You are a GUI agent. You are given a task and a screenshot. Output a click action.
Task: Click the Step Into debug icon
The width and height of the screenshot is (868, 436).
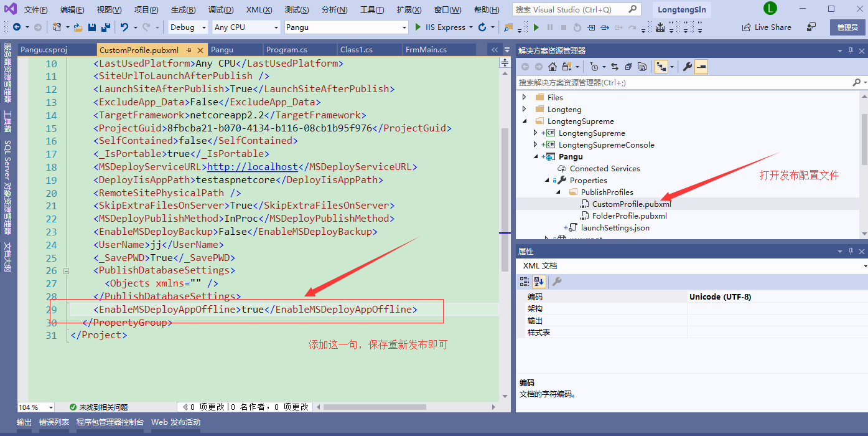[x=592, y=27]
